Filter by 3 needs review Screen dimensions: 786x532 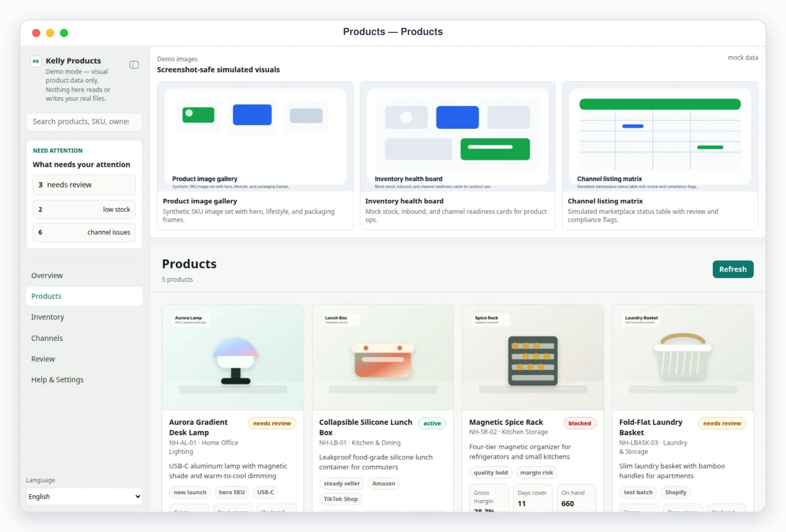(x=84, y=185)
